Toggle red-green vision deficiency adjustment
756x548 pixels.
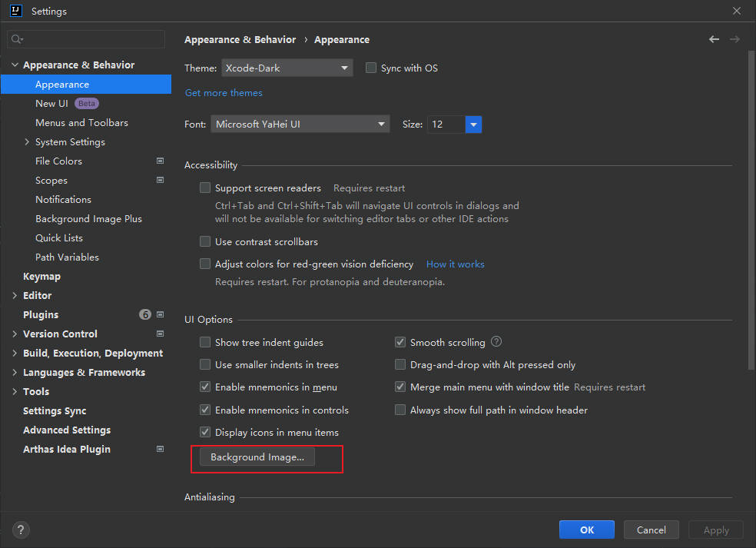pyautogui.click(x=205, y=264)
